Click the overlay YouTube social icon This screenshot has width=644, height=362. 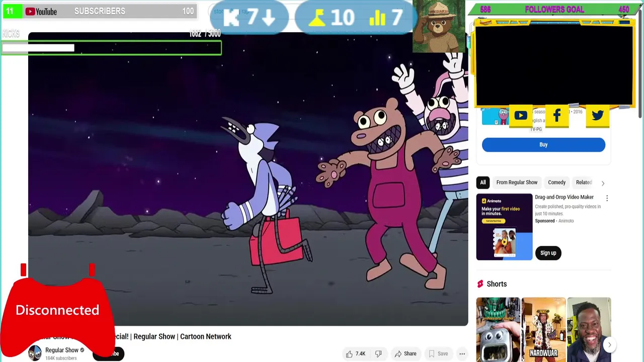coord(520,116)
